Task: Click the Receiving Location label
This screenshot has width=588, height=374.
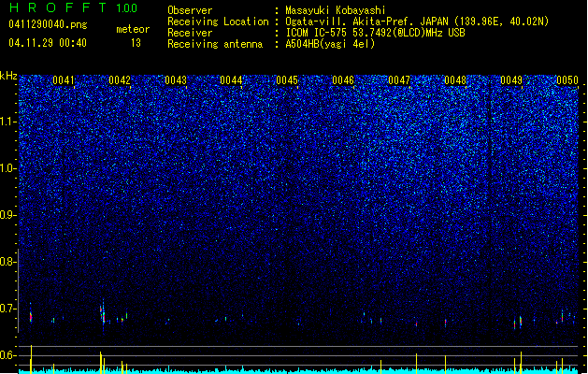Action: (218, 22)
